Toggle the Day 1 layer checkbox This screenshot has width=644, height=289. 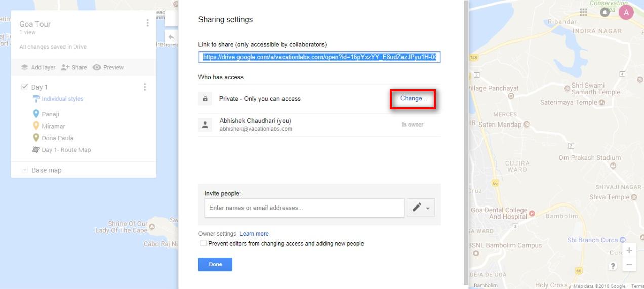coord(24,87)
